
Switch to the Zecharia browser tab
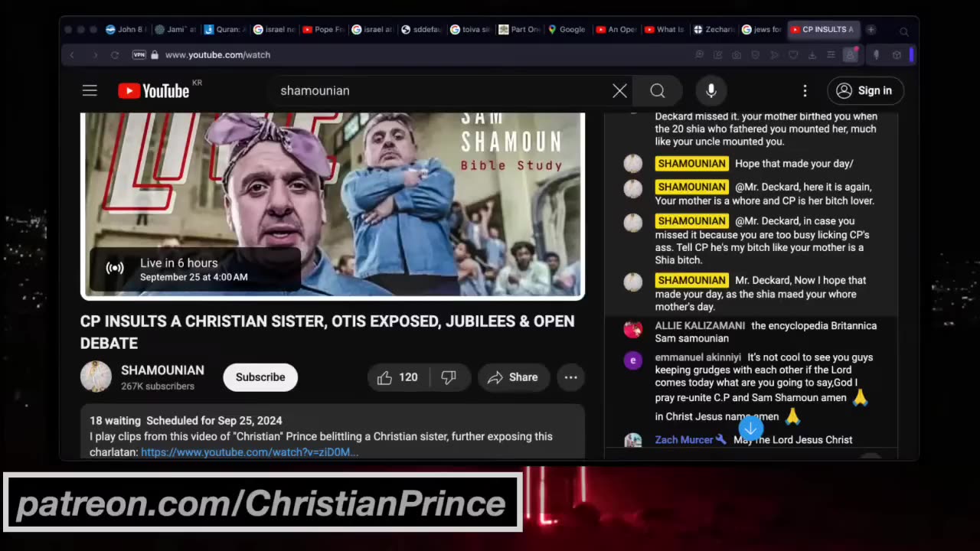coord(714,29)
